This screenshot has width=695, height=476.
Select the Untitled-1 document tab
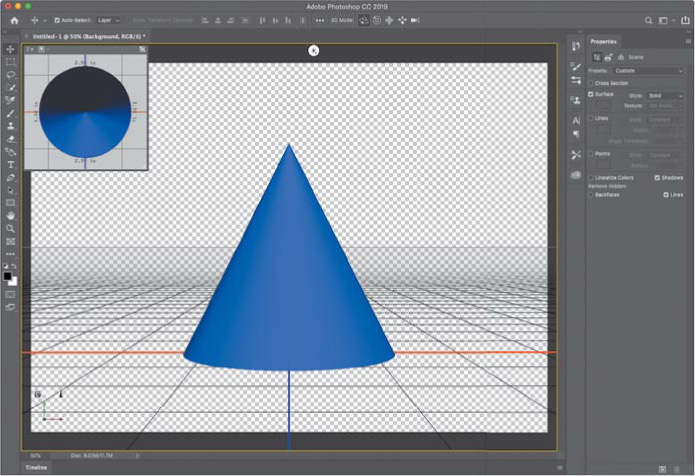(88, 36)
